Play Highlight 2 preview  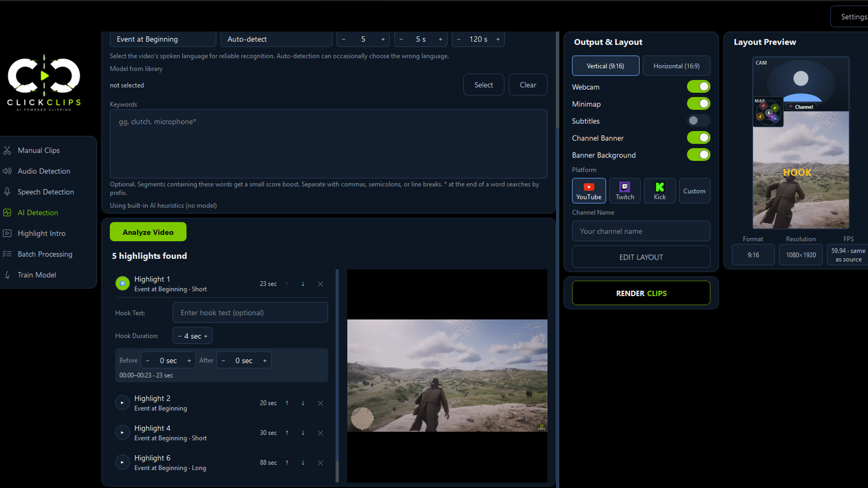(122, 403)
